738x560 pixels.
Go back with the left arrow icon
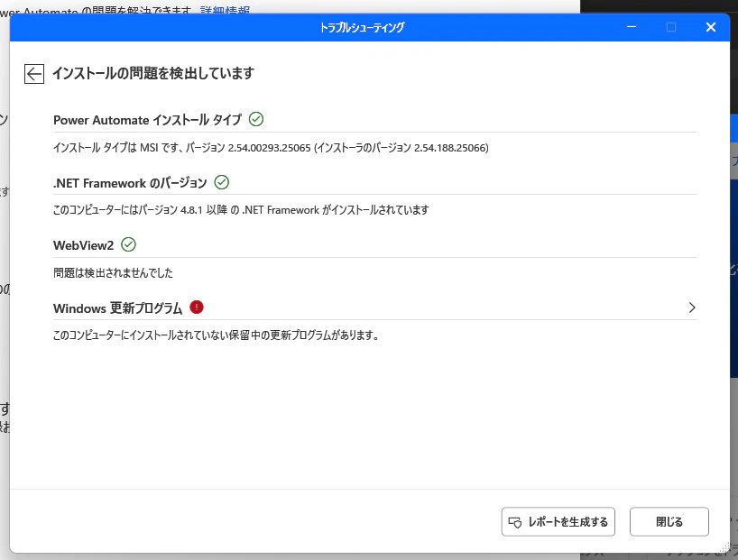coord(34,74)
